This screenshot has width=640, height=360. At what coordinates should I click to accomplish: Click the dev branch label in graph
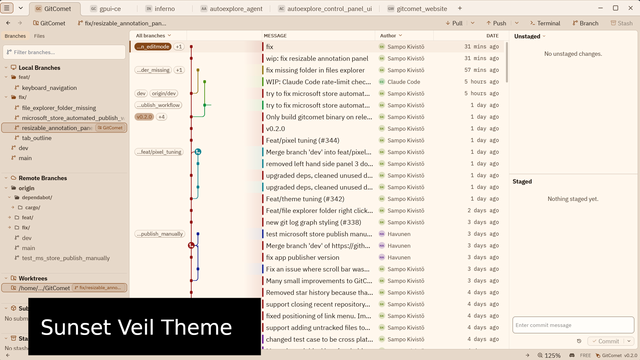(141, 93)
